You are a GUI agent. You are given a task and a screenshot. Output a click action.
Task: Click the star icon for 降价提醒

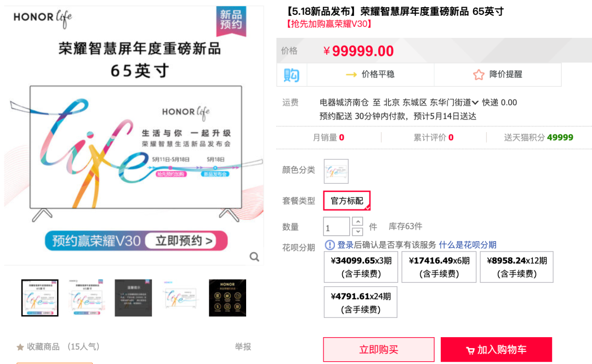pyautogui.click(x=479, y=75)
